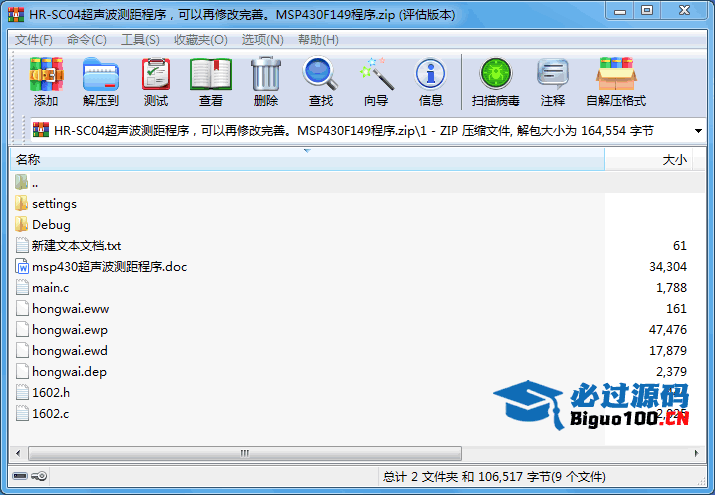Click the key password icon in status bar
Screen dimensions: 715x495
pyautogui.click(x=39, y=476)
